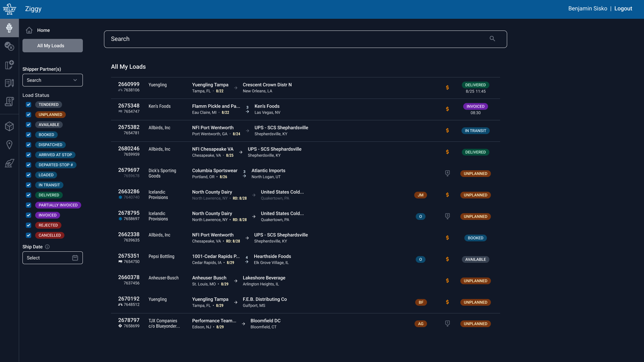Click the dollar icon on load 2675382

click(x=447, y=131)
